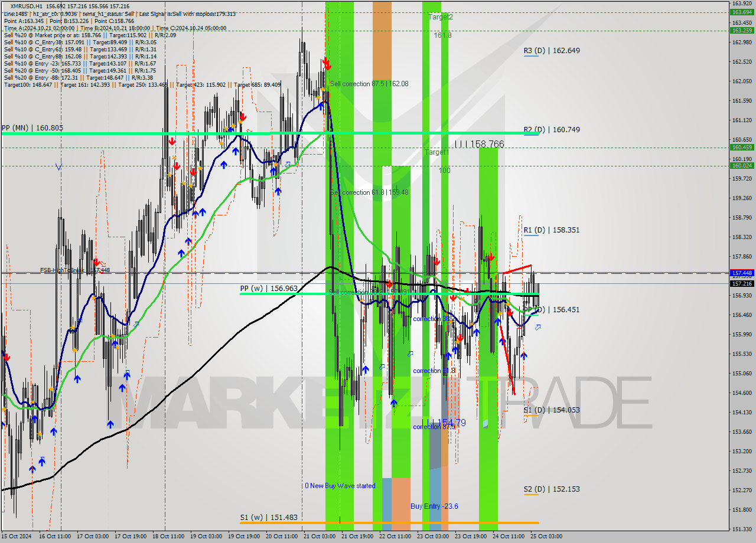Select the R1 (D) | 158.351 label
The height and width of the screenshot is (543, 756).
(552, 230)
